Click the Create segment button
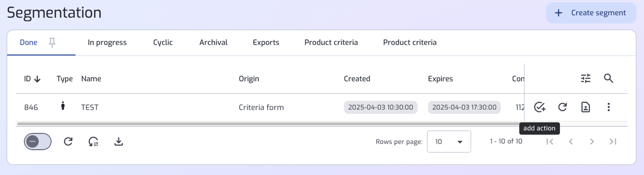 pyautogui.click(x=591, y=13)
